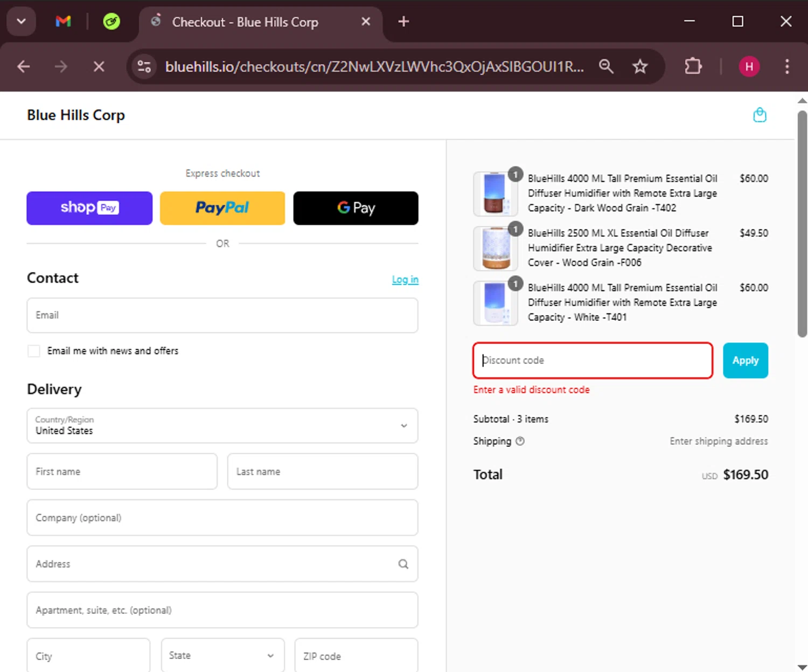Screen dimensions: 808x672
Task: Click the Enter shipping address text
Action: pos(719,441)
